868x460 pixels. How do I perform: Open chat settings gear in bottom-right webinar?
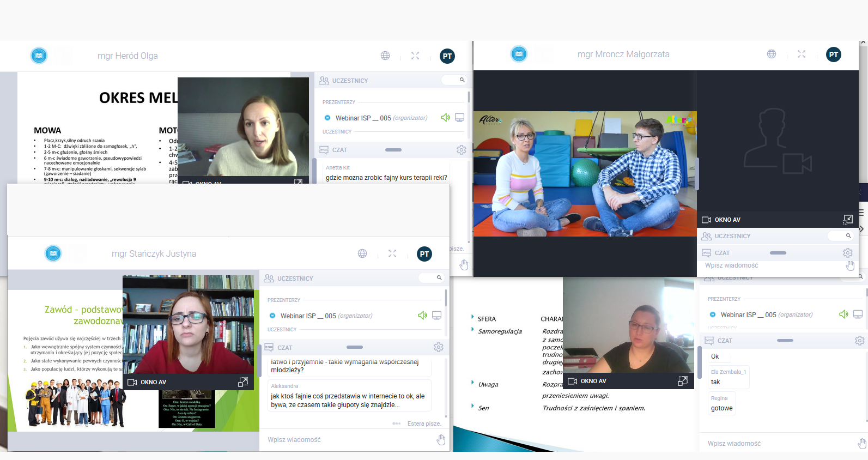click(860, 341)
